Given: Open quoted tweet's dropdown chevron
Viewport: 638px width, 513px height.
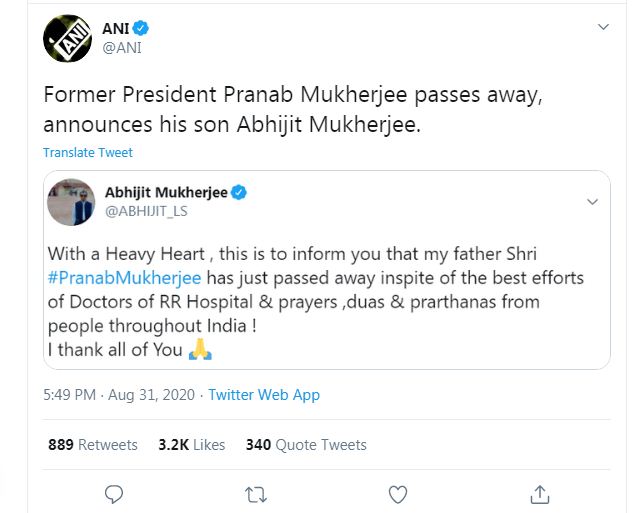Looking at the screenshot, I should [x=592, y=201].
